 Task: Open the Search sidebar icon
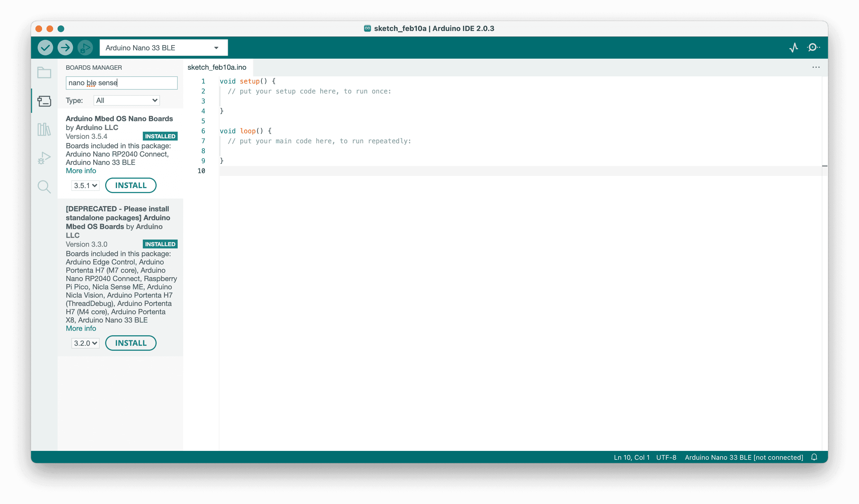tap(44, 187)
